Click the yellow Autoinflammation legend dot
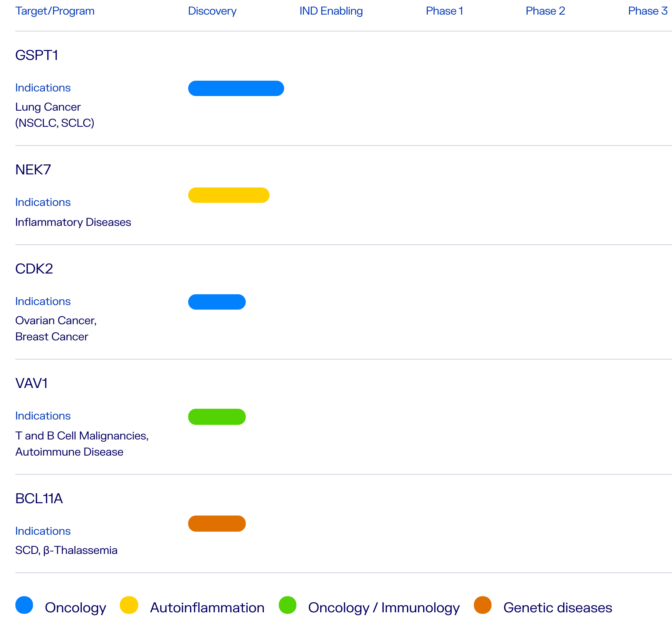The image size is (672, 620). tap(129, 605)
